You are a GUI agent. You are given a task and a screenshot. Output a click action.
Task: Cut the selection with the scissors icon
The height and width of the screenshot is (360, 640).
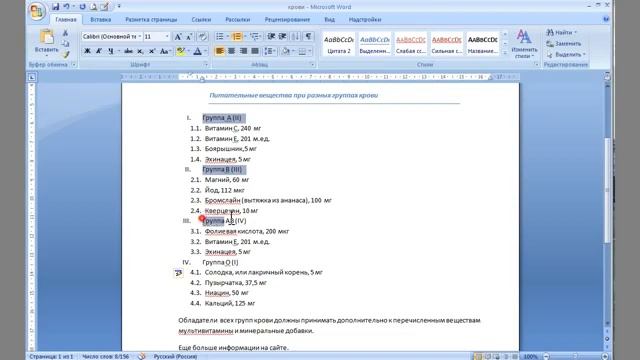coord(65,33)
